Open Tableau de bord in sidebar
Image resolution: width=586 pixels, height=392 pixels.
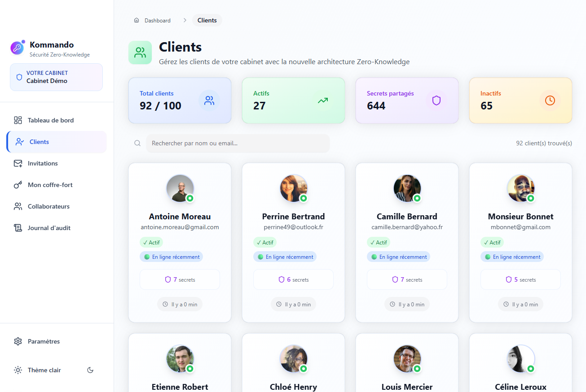coord(57,120)
